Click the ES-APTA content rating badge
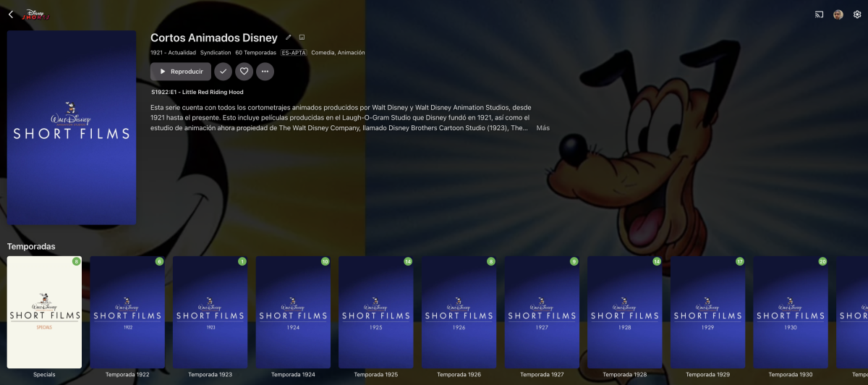The width and height of the screenshot is (868, 385). coord(294,53)
